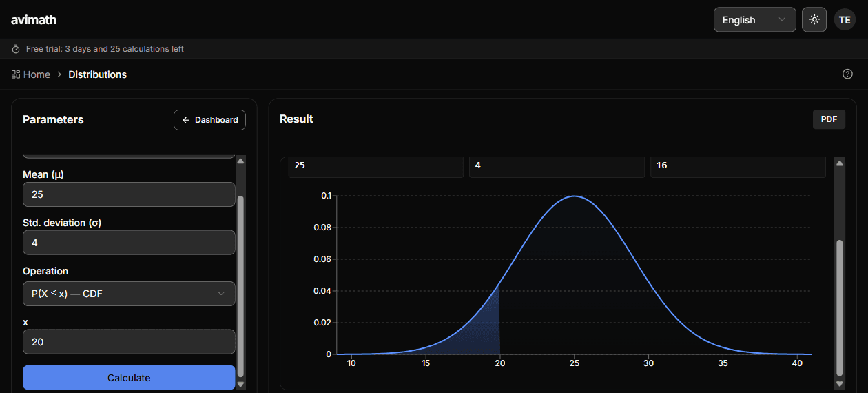The image size is (868, 393).
Task: Click the Parameters panel scrollbar thumb
Action: coord(240,285)
